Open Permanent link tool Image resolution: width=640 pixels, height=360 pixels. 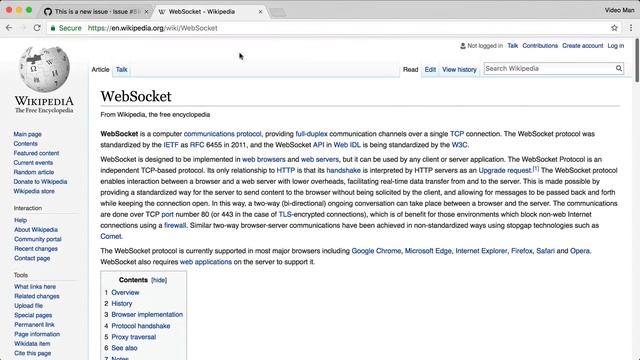[x=34, y=324]
